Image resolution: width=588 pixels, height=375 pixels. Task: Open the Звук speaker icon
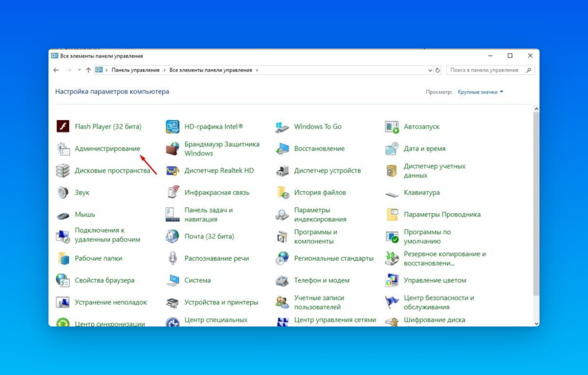(63, 193)
